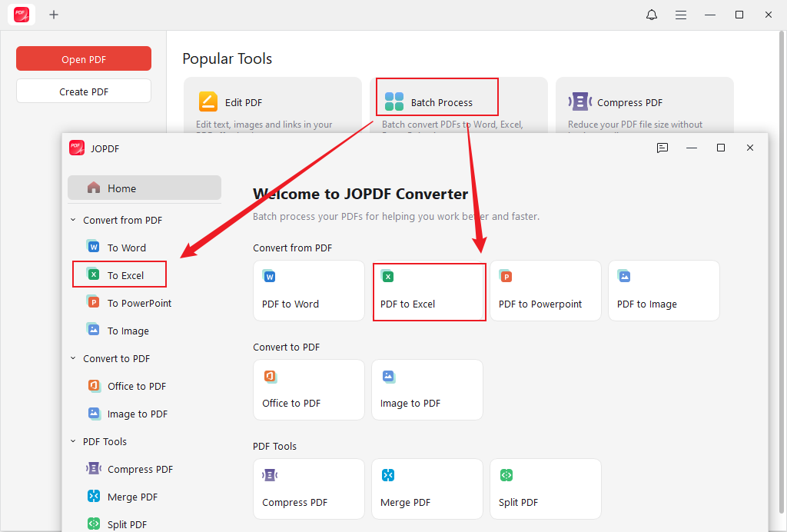Open the PDF to Word converter
This screenshot has width=787, height=532.
308,291
